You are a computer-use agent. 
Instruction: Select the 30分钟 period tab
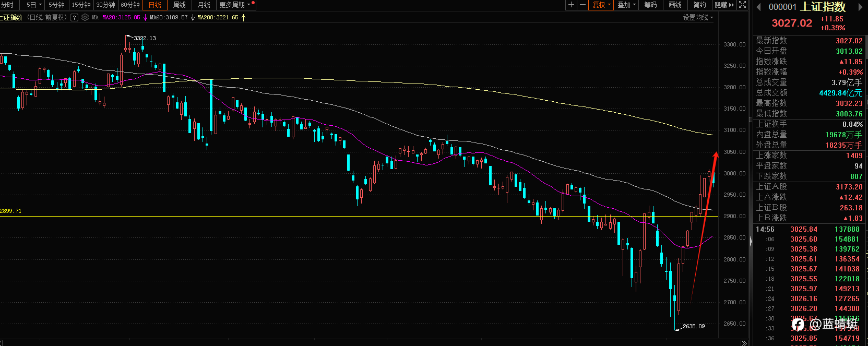105,5
